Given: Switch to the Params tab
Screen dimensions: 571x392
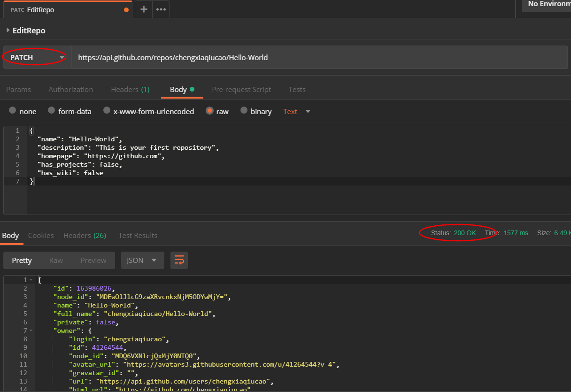Looking at the screenshot, I should click(18, 89).
